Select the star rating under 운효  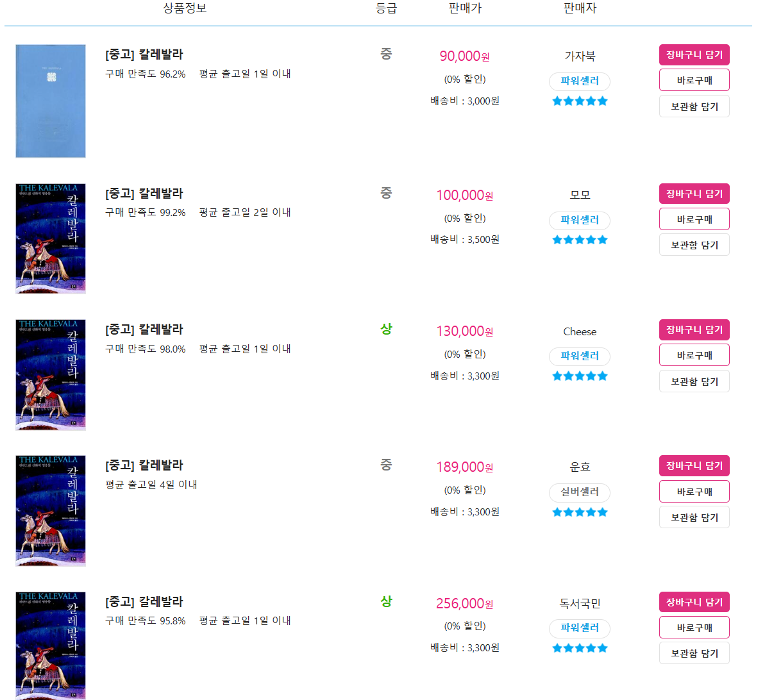(580, 512)
